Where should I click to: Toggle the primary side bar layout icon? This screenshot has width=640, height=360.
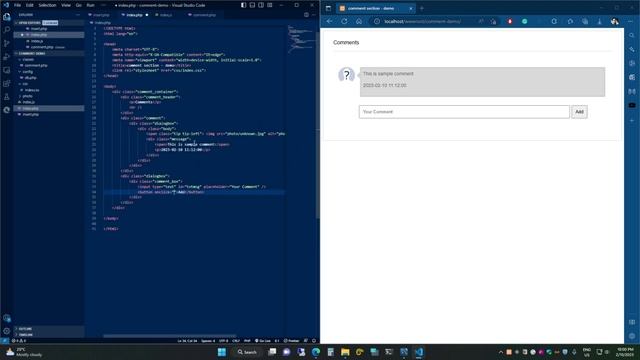click(243, 5)
